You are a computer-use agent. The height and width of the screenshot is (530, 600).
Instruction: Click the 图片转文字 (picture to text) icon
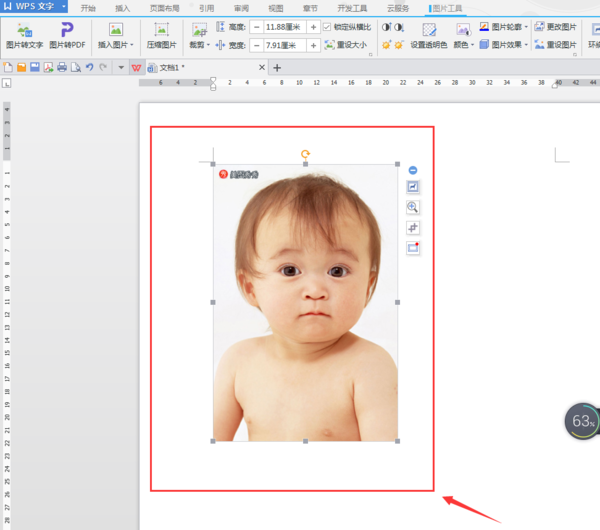(x=24, y=30)
